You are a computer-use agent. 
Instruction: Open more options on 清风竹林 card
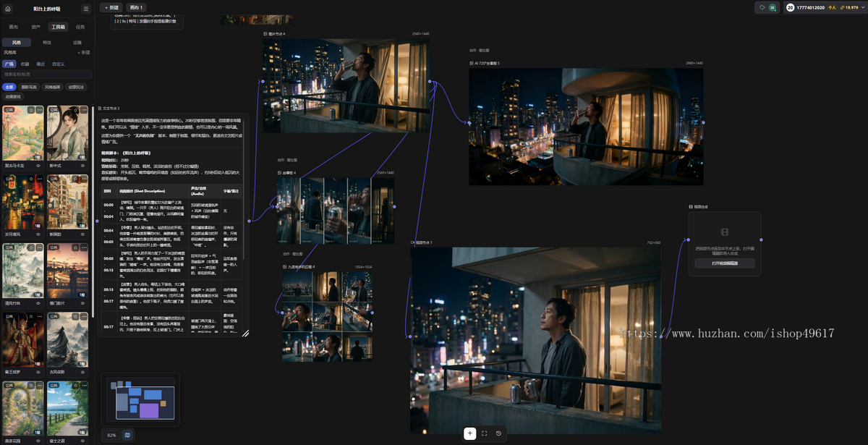click(x=40, y=248)
